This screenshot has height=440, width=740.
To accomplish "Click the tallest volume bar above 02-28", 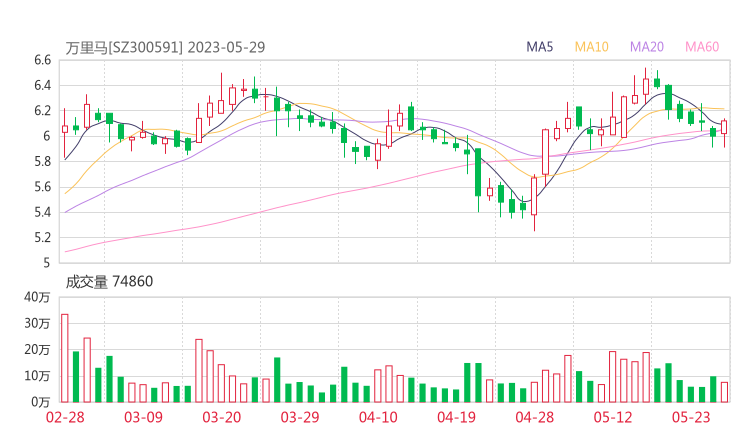I will 65,357.
